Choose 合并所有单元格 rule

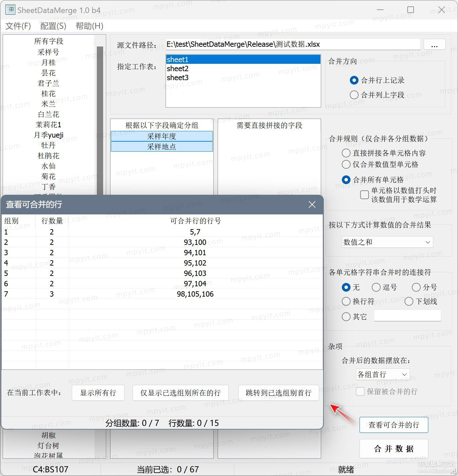pyautogui.click(x=373, y=180)
